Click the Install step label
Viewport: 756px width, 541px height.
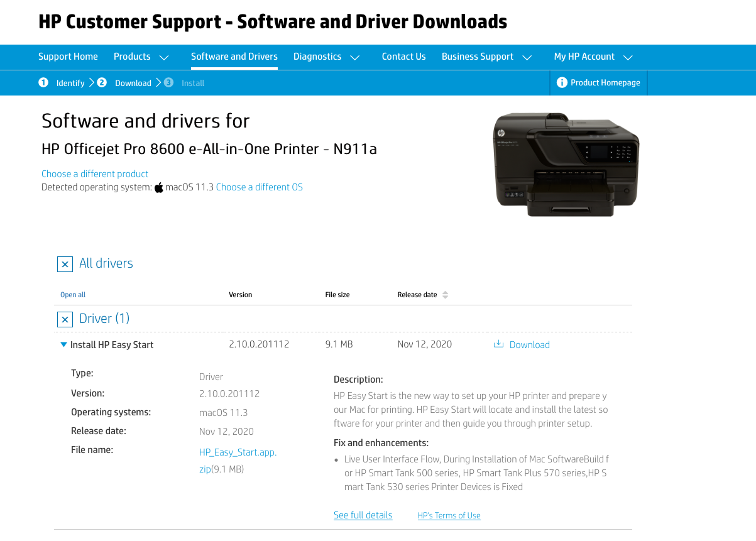(x=193, y=83)
